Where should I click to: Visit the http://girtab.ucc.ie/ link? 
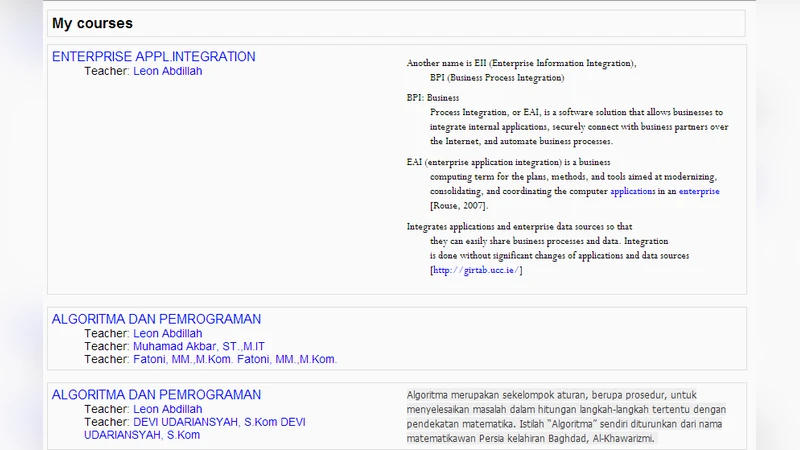(x=476, y=270)
